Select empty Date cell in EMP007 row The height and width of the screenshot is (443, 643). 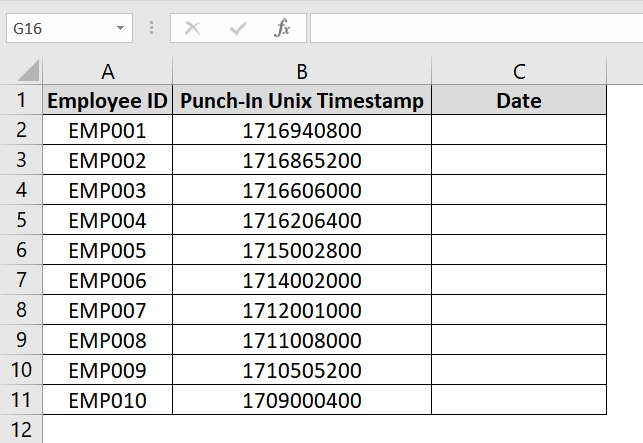519,309
